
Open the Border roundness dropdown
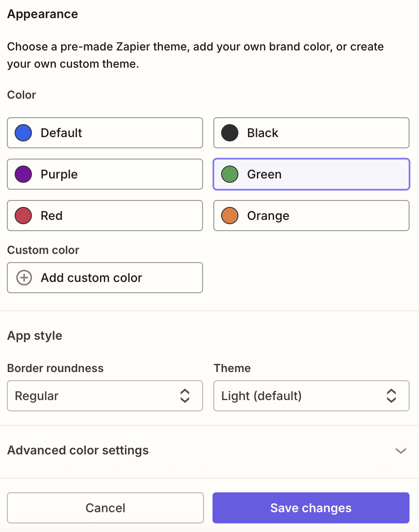(x=105, y=396)
